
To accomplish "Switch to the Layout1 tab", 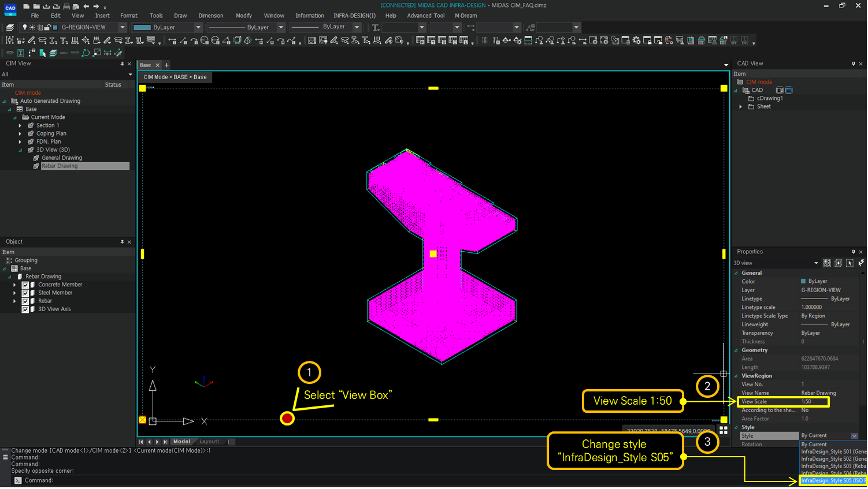I will [x=209, y=441].
